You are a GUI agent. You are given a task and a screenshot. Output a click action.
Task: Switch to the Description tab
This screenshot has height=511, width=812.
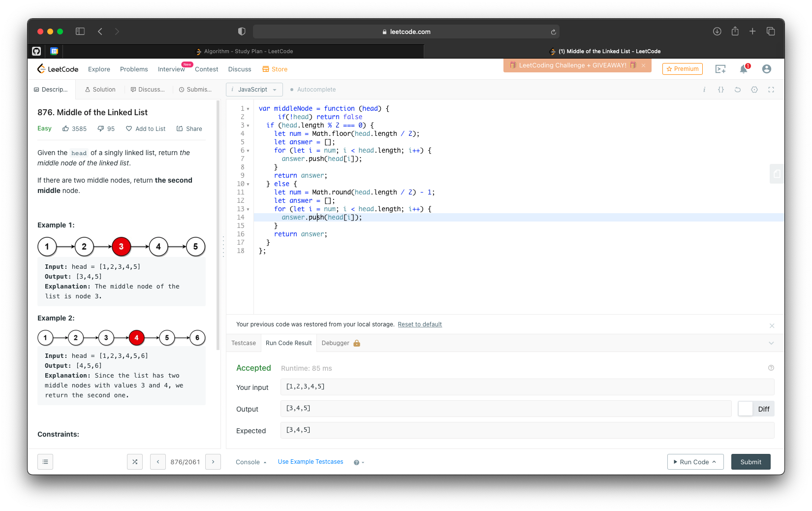tap(51, 90)
